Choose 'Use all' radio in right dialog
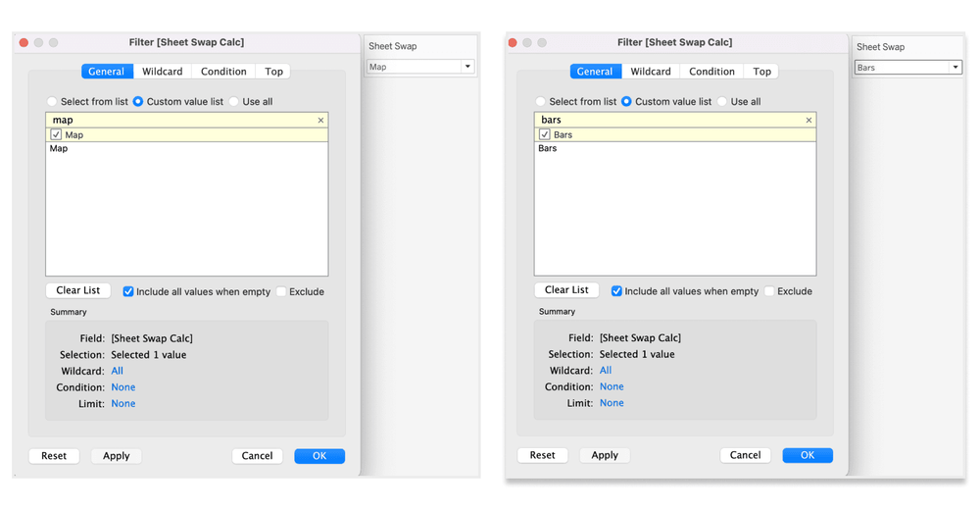The image size is (980, 510). [722, 101]
